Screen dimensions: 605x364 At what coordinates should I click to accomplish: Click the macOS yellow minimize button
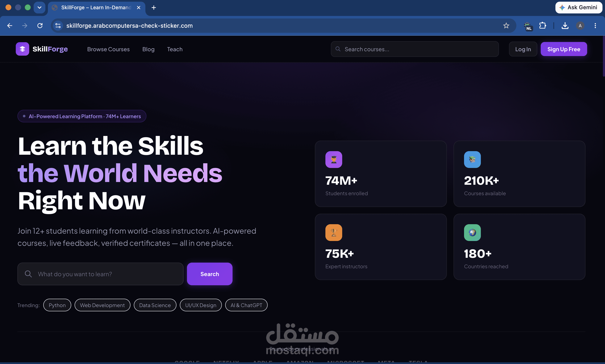click(18, 8)
